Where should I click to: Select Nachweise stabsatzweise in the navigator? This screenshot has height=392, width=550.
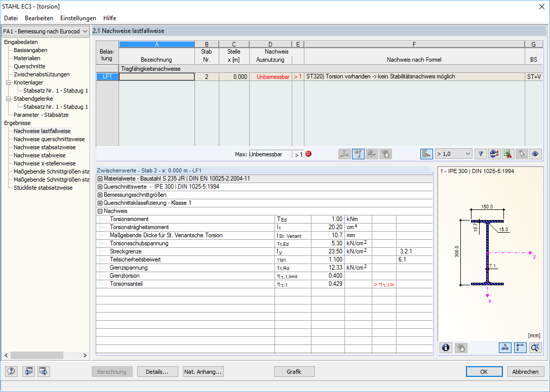tap(45, 147)
